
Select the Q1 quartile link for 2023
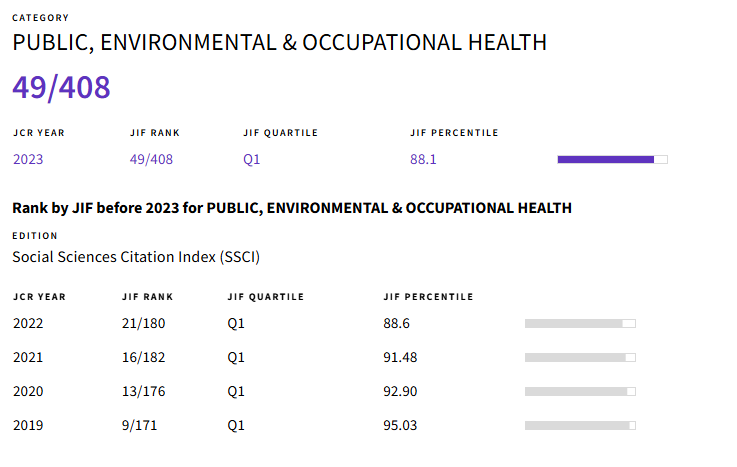[251, 159]
